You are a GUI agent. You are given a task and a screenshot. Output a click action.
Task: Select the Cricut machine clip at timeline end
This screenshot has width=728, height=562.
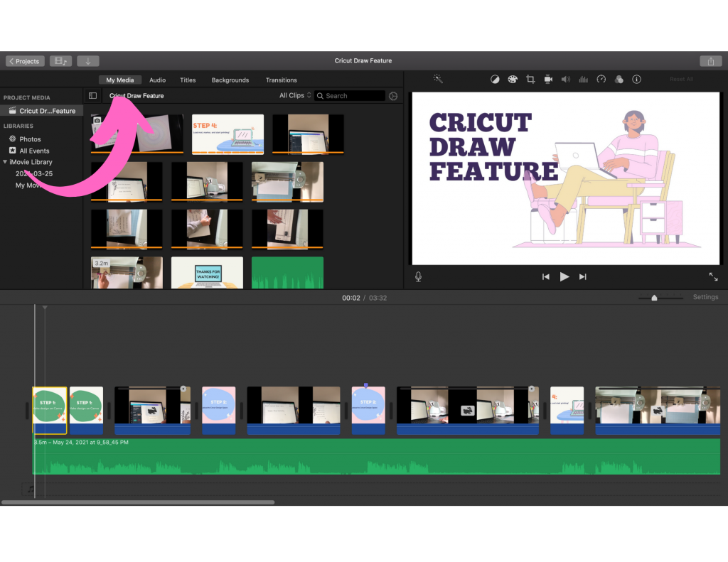(658, 410)
